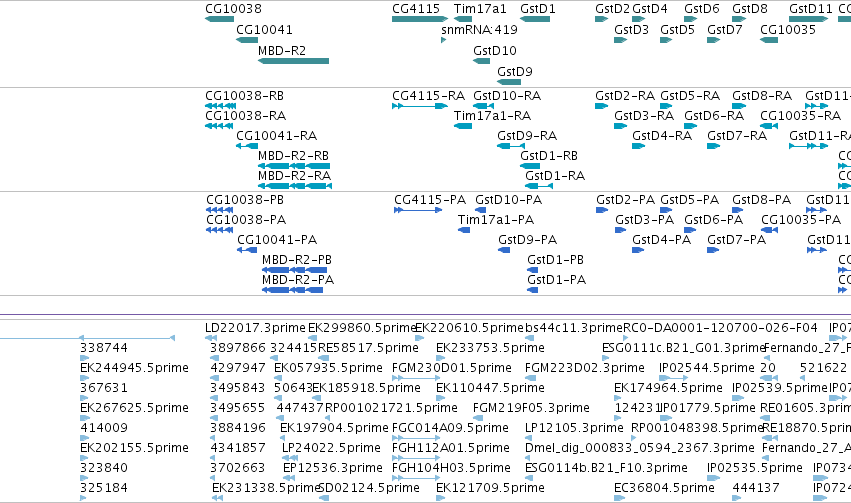Click the CG10038-RA transcript label
Screen dimensions: 851x503
point(246,116)
